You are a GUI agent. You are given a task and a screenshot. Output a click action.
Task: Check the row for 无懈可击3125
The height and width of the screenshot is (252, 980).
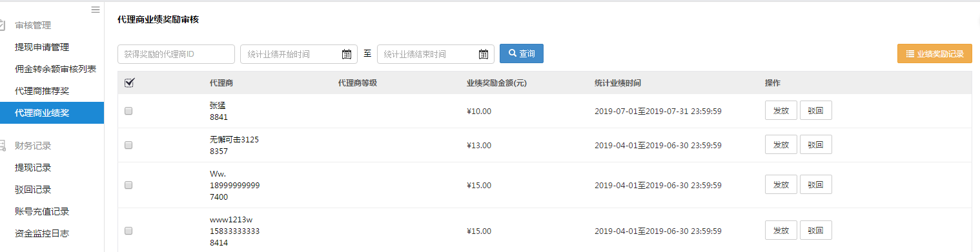(128, 145)
